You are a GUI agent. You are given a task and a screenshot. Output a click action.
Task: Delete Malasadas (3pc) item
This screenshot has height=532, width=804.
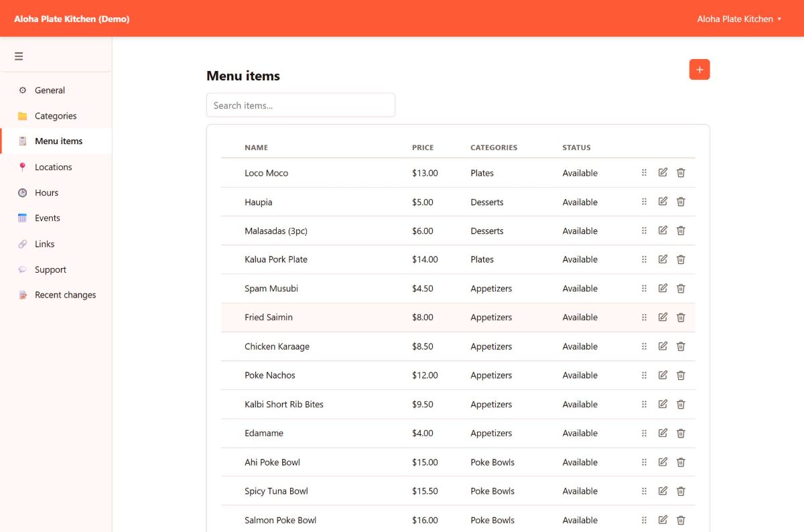[x=681, y=230]
